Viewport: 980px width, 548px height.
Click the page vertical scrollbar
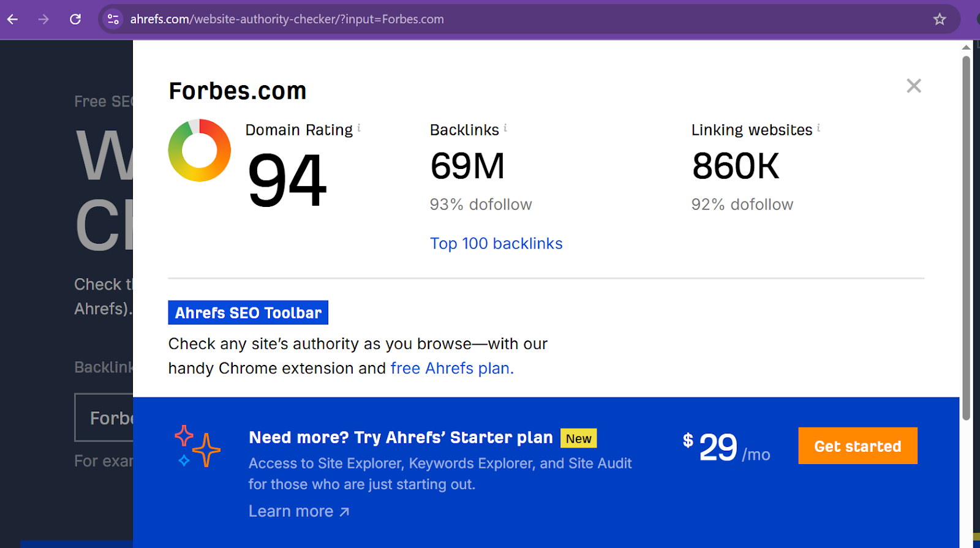click(x=966, y=238)
